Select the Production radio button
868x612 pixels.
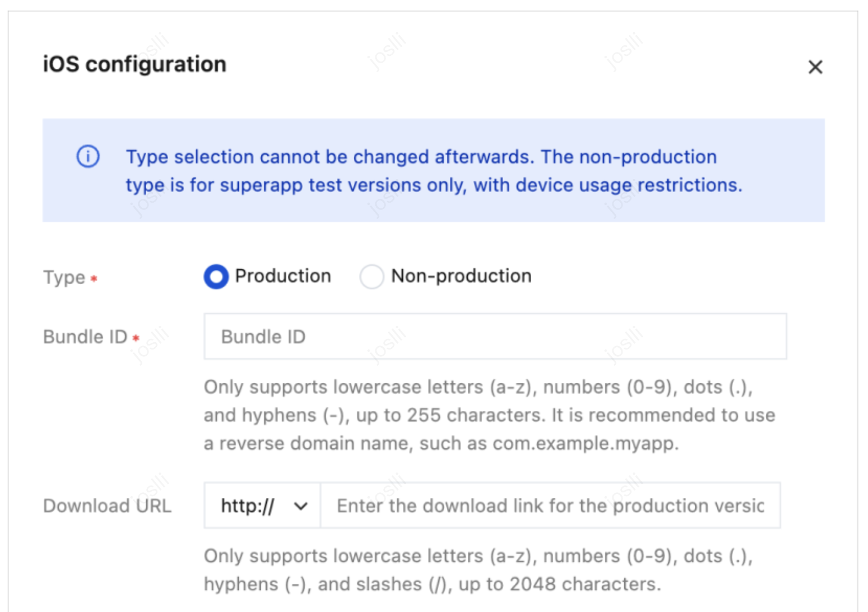click(x=216, y=277)
